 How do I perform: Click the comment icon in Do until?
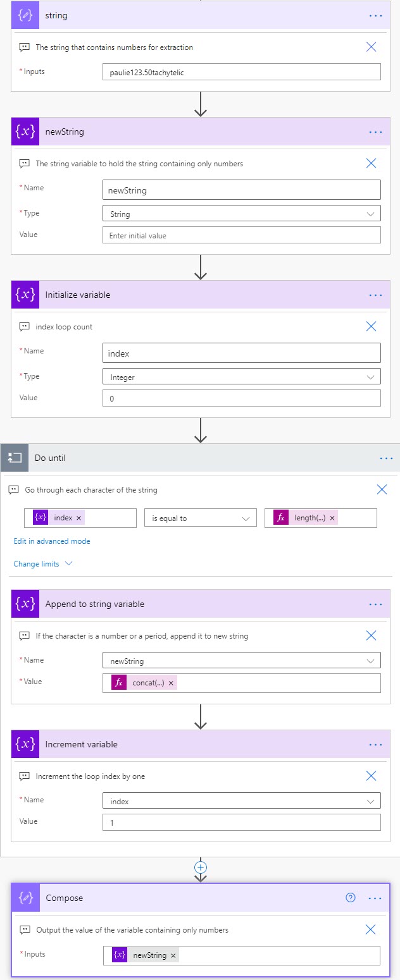[14, 489]
